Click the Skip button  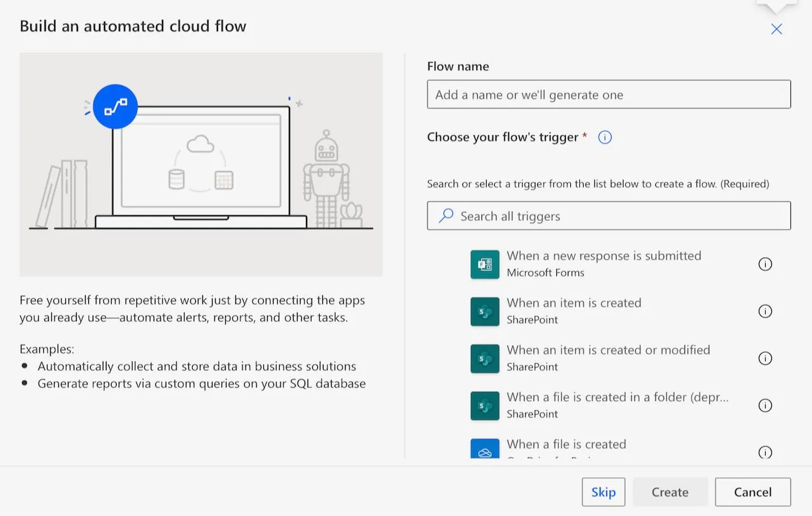[603, 492]
